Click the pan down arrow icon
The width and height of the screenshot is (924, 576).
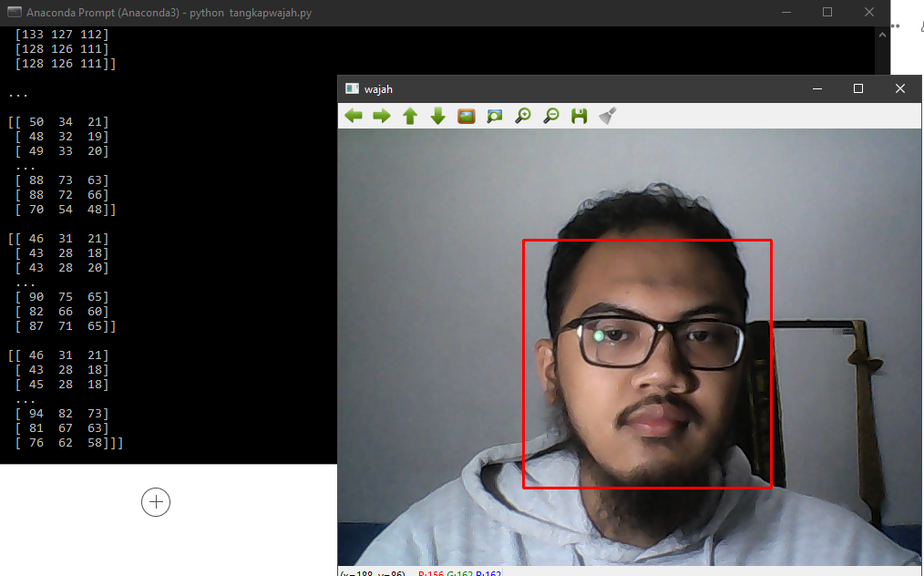click(437, 116)
